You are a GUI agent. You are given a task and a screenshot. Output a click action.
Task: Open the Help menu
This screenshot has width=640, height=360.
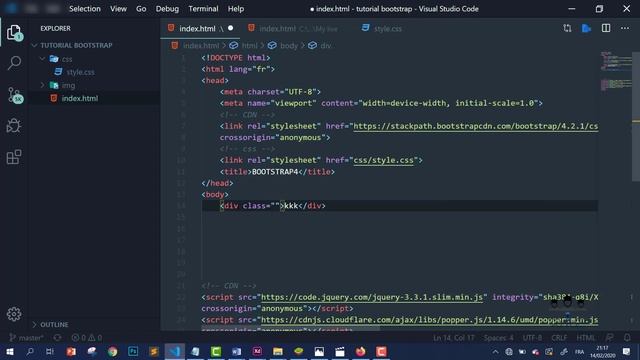[236, 9]
